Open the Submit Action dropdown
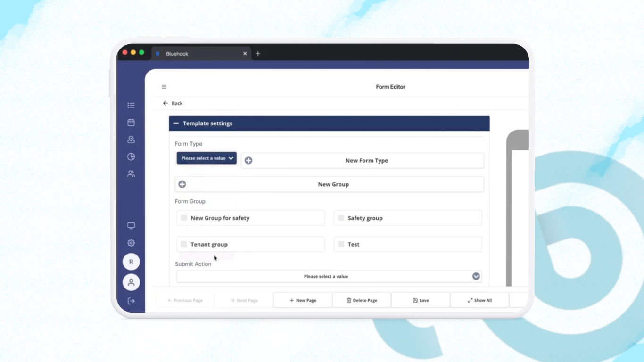This screenshot has height=362, width=644. click(x=329, y=276)
